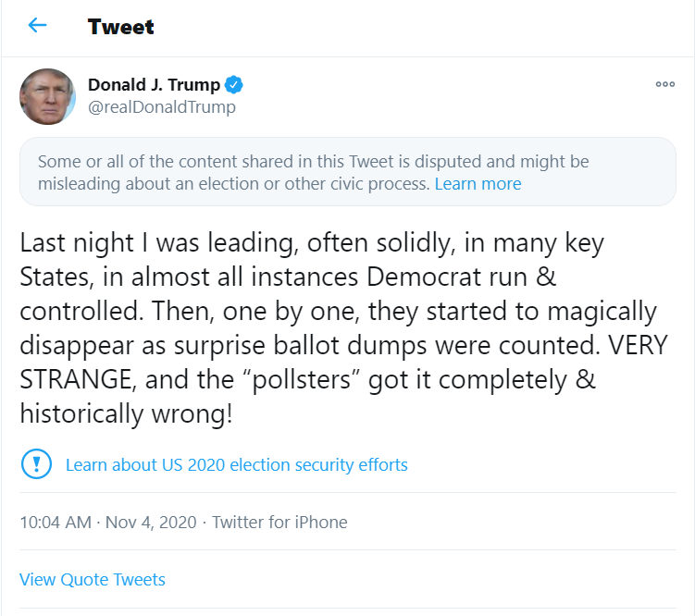The width and height of the screenshot is (695, 616).
Task: Open View Quote Tweets
Action: pyautogui.click(x=93, y=580)
